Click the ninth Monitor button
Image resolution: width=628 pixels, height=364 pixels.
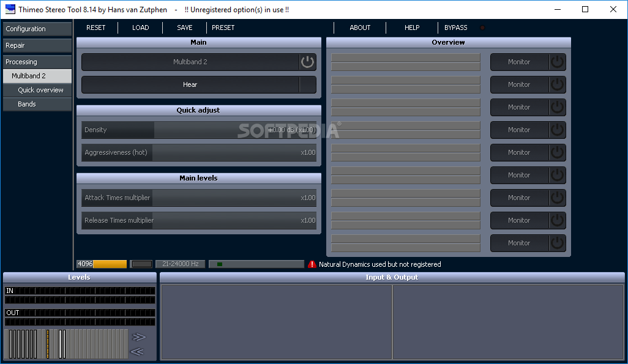click(x=519, y=243)
